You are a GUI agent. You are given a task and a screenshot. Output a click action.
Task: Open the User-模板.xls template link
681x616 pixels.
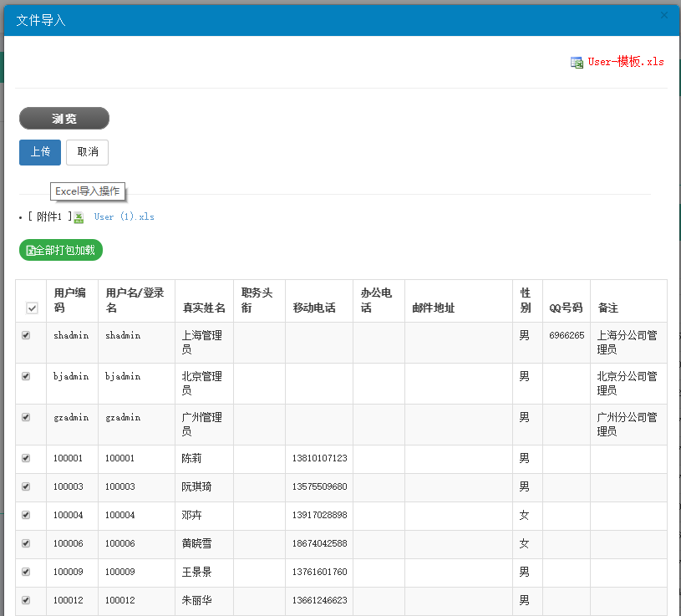point(625,62)
